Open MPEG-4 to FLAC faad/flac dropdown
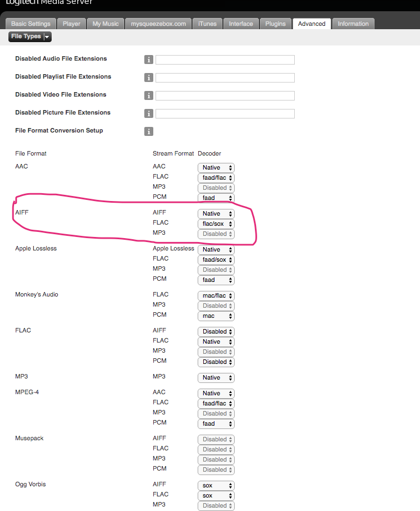 point(216,403)
